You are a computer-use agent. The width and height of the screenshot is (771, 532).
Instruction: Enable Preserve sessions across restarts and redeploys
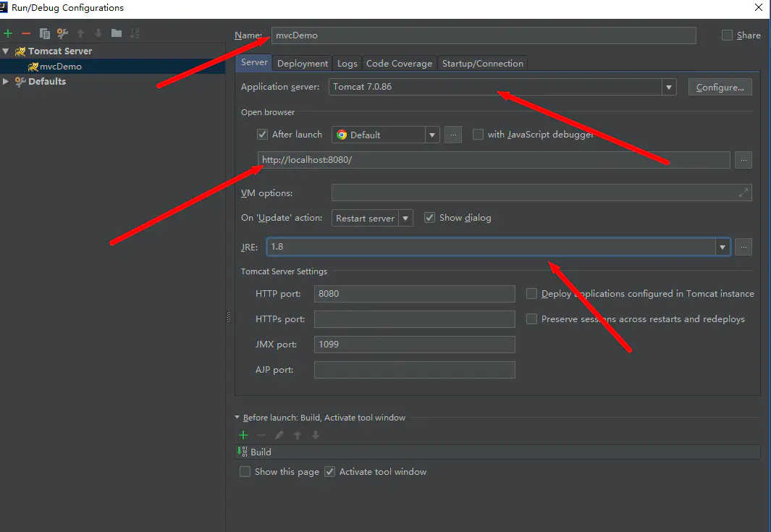tap(531, 319)
